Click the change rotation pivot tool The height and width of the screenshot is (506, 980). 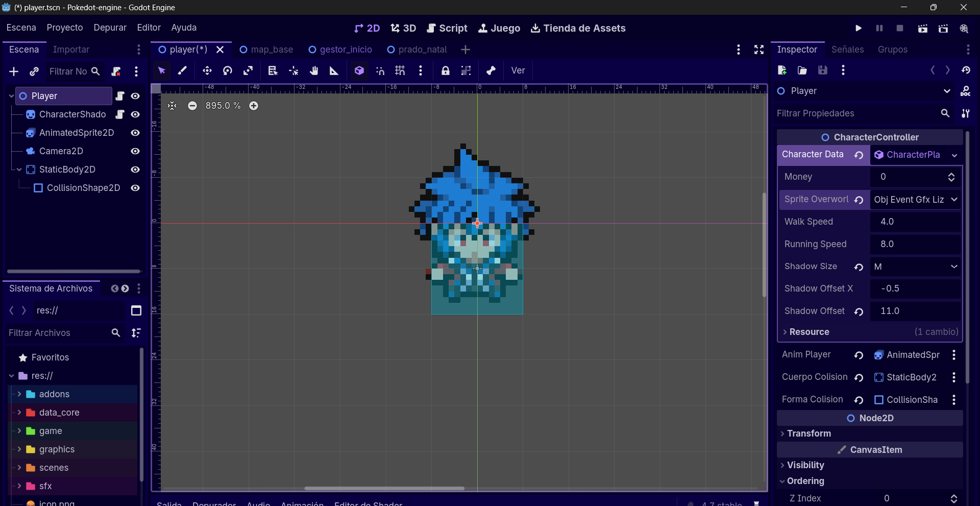pos(293,70)
